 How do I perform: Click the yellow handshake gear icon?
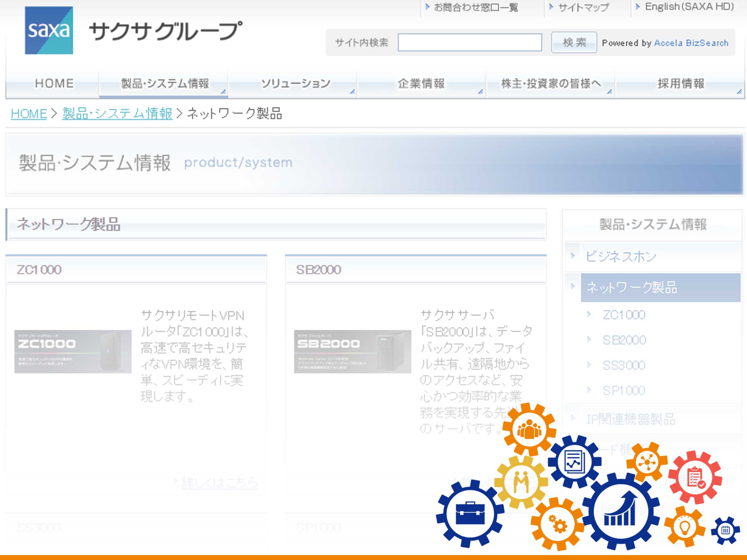(521, 482)
